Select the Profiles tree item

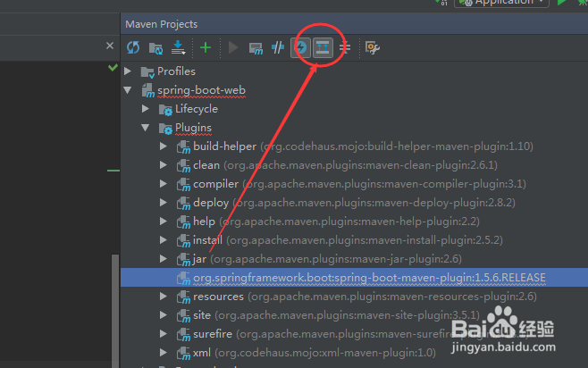click(x=176, y=71)
